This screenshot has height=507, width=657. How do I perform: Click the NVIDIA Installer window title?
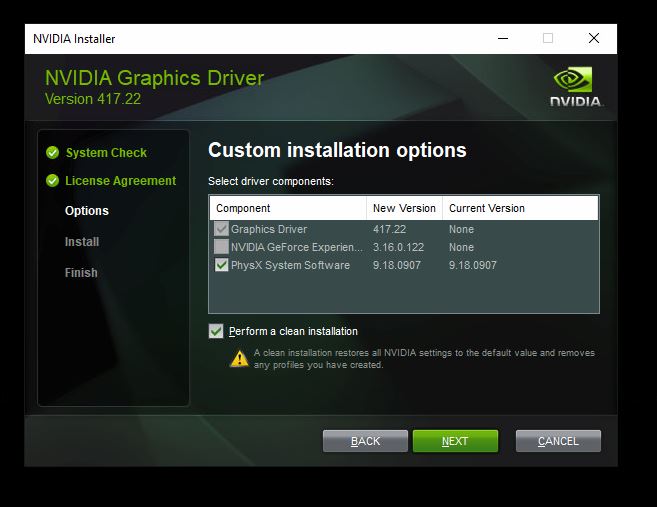click(74, 39)
